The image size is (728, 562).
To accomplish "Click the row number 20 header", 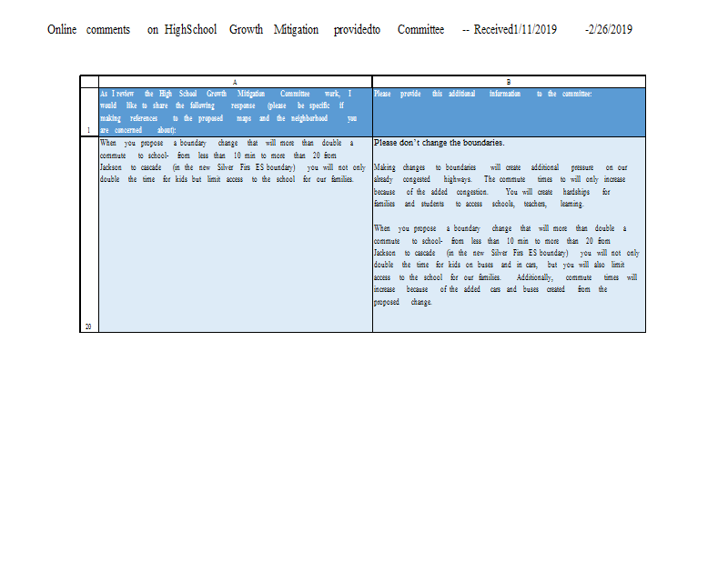I will [89, 235].
